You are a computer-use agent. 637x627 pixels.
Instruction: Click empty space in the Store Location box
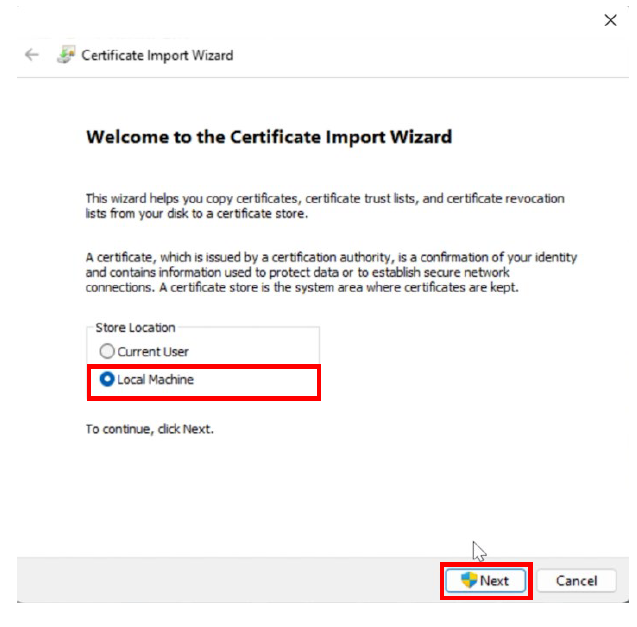pyautogui.click(x=260, y=352)
